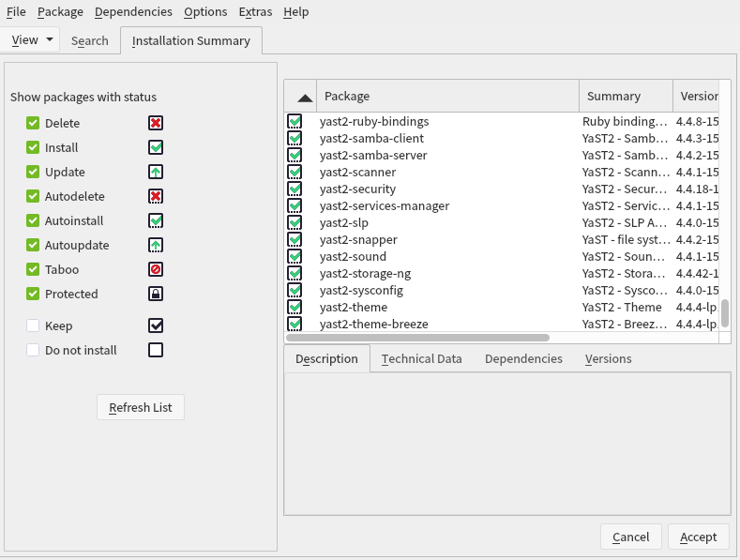The image size is (740, 560).
Task: Open the Package menu
Action: tap(60, 12)
